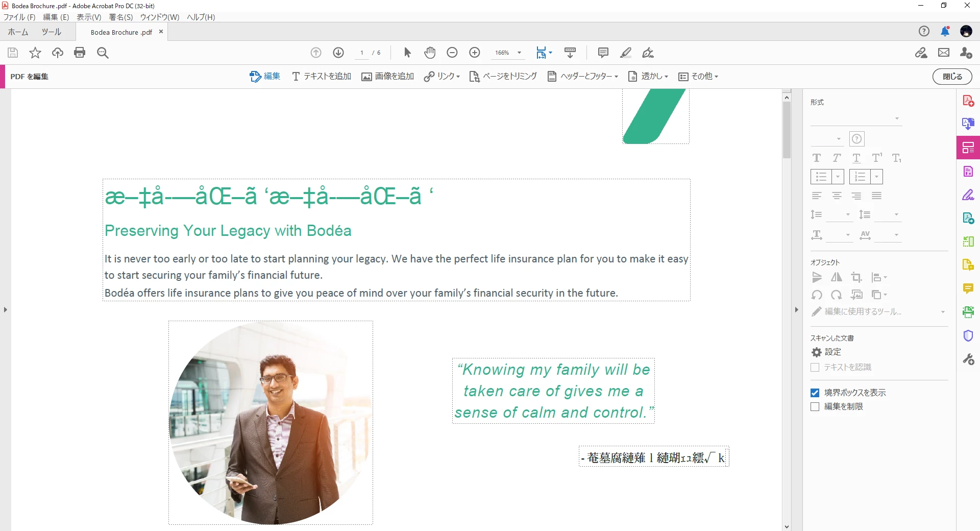Click the add person share icon
This screenshot has width=980, height=531.
tap(966, 53)
